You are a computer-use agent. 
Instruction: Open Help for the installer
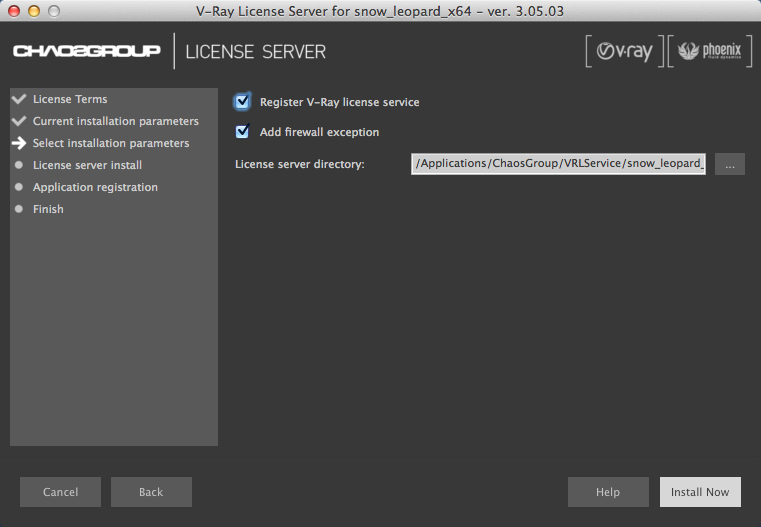coord(608,492)
